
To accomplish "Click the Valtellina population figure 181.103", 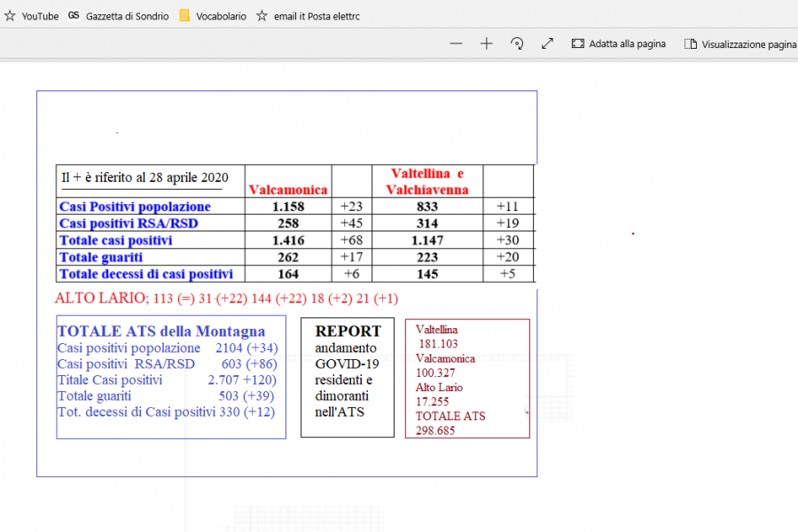I will click(x=438, y=344).
